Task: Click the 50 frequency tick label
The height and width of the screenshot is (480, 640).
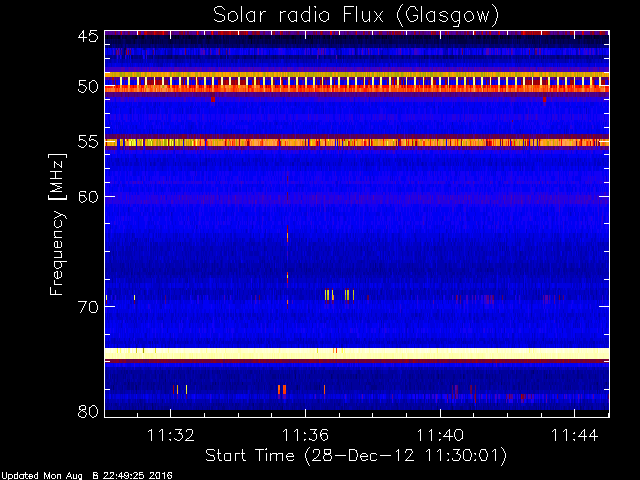Action: click(88, 87)
